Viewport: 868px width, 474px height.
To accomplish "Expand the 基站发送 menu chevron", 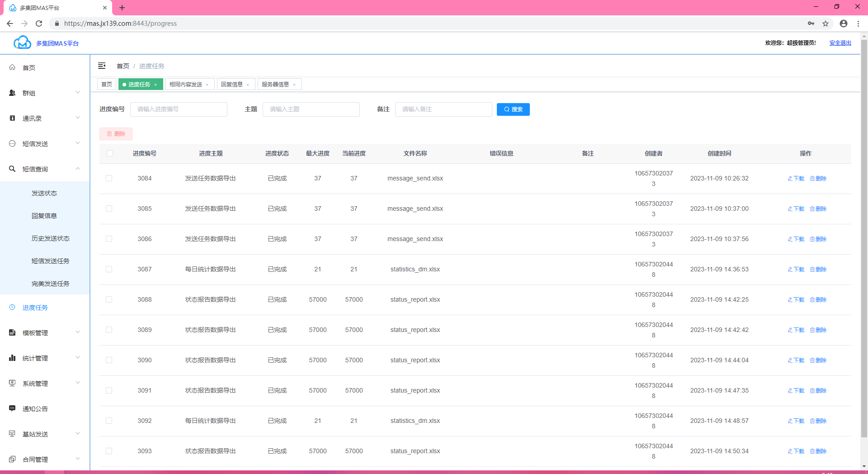I will tap(78, 433).
